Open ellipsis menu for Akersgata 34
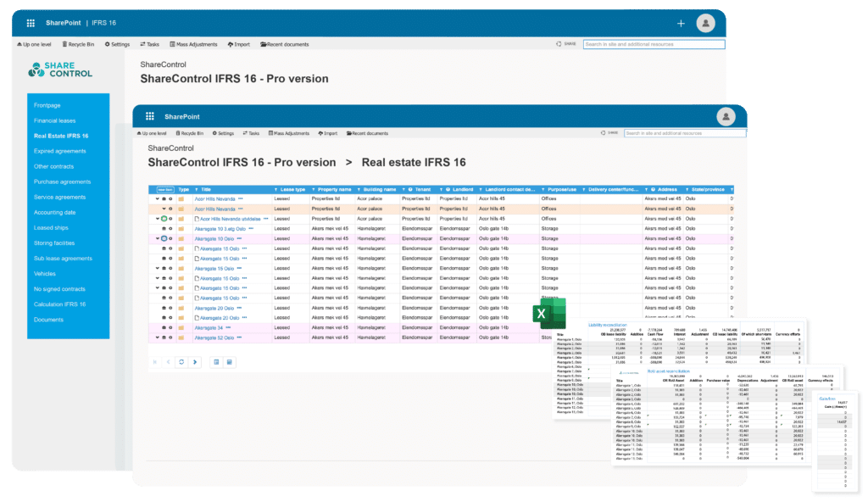This screenshot has width=868, height=502. (228, 327)
